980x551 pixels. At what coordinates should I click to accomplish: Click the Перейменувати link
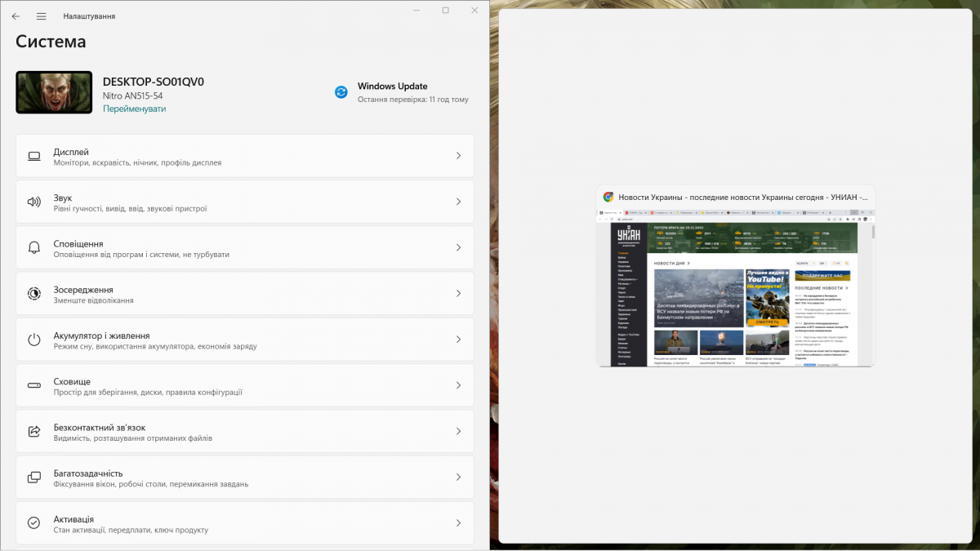click(134, 109)
